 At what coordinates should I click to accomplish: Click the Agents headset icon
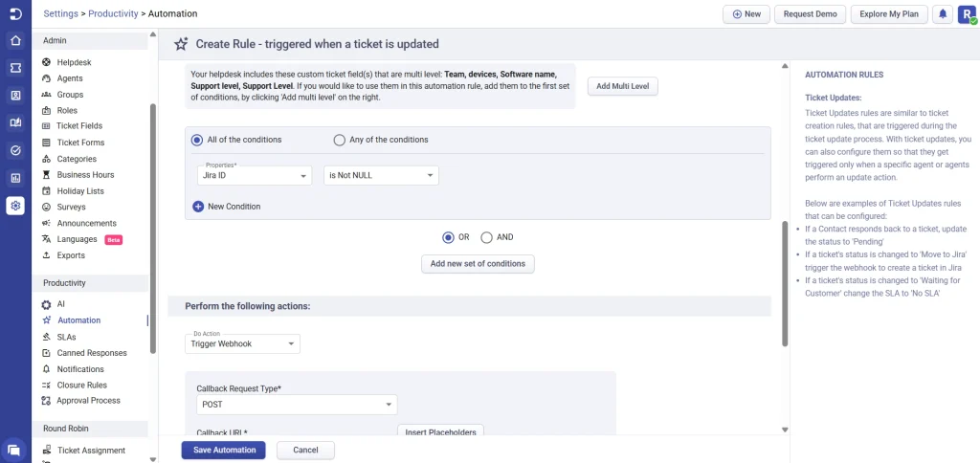point(46,78)
